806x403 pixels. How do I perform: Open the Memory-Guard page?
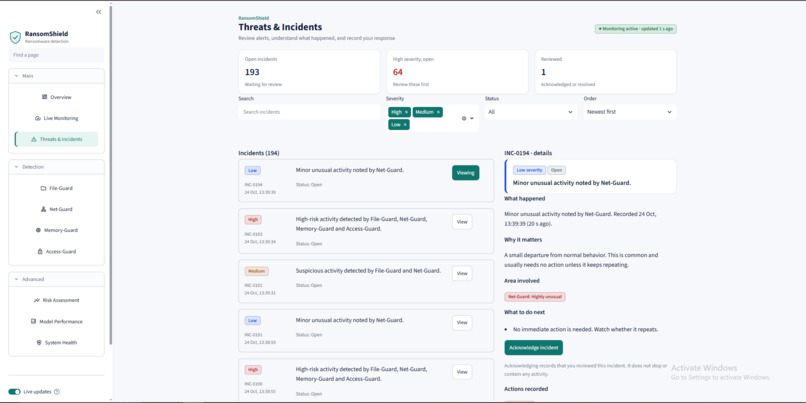57,230
